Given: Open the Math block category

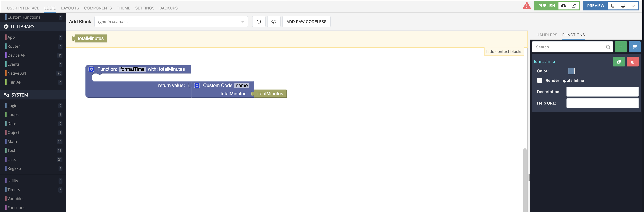Looking at the screenshot, I should point(33,142).
